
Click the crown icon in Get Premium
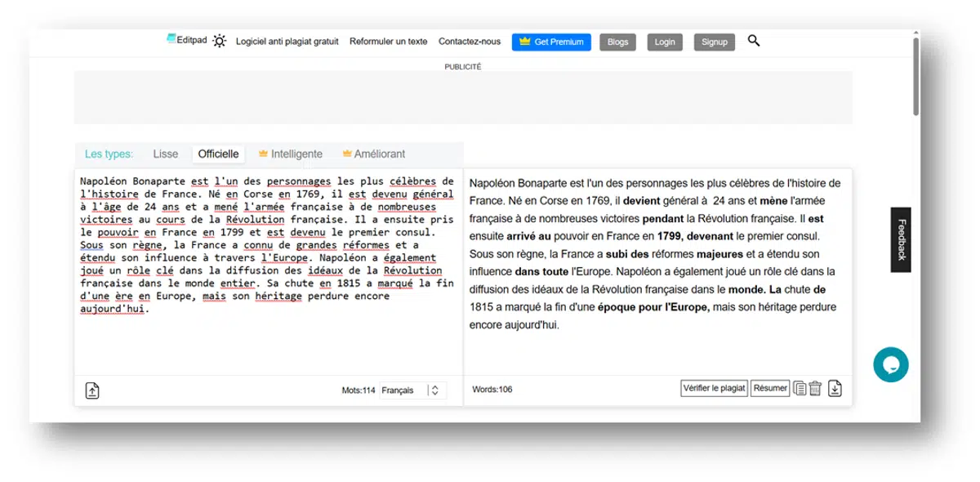525,42
